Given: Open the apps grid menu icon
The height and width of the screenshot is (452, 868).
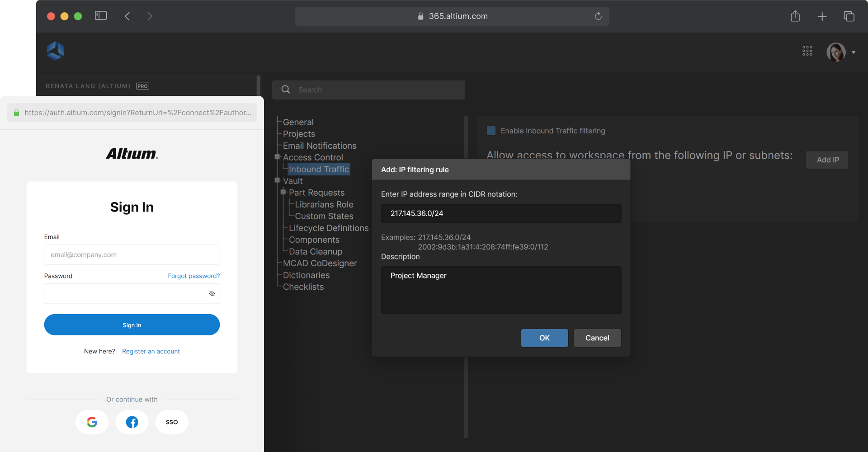Looking at the screenshot, I should [807, 51].
